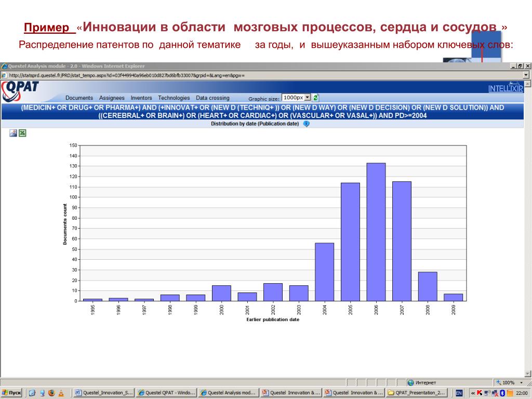Screen dimensions: 532x399
Task: Open the Inventors menu
Action: point(141,98)
